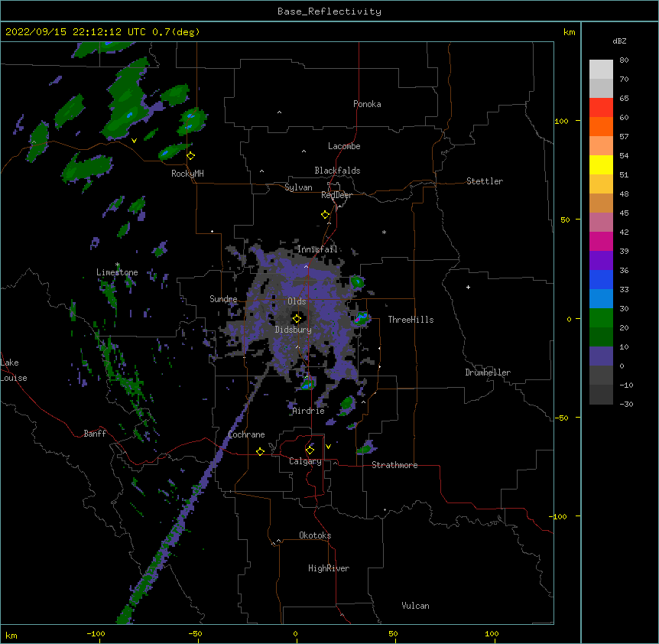Click the Olds label
The height and width of the screenshot is (644, 659).
pyautogui.click(x=297, y=301)
